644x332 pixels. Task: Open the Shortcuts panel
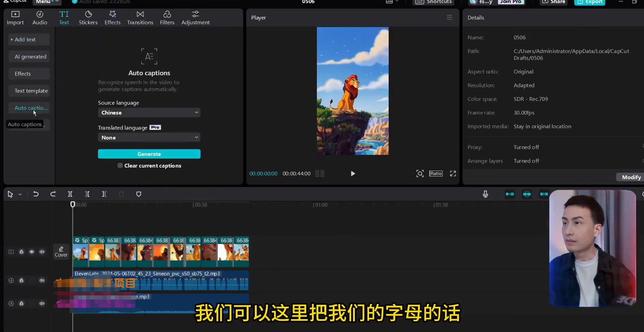coord(434,2)
